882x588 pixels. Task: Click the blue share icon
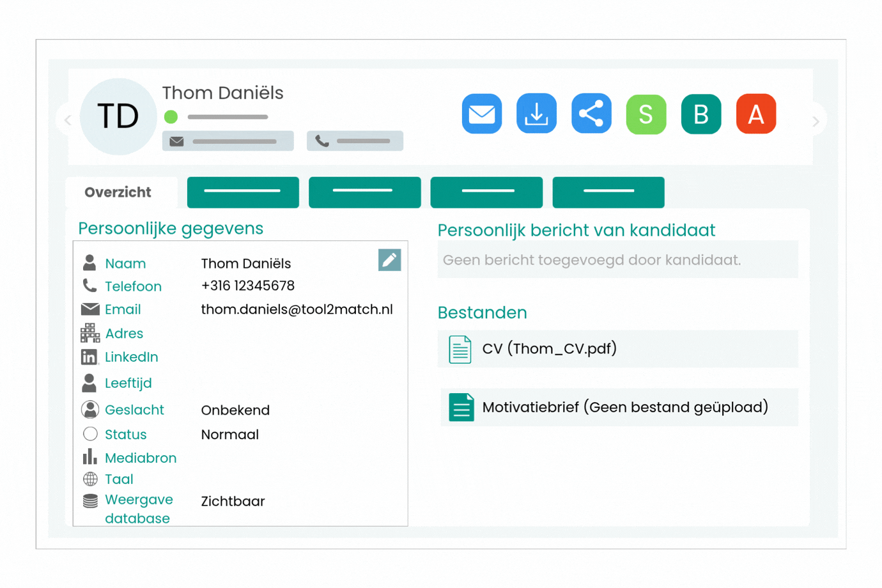[x=591, y=114]
